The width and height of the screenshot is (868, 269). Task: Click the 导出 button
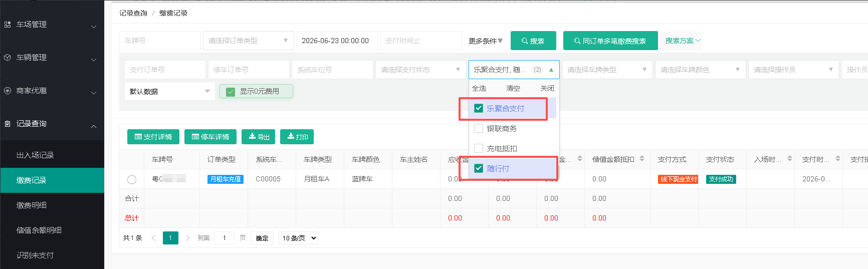coord(259,137)
